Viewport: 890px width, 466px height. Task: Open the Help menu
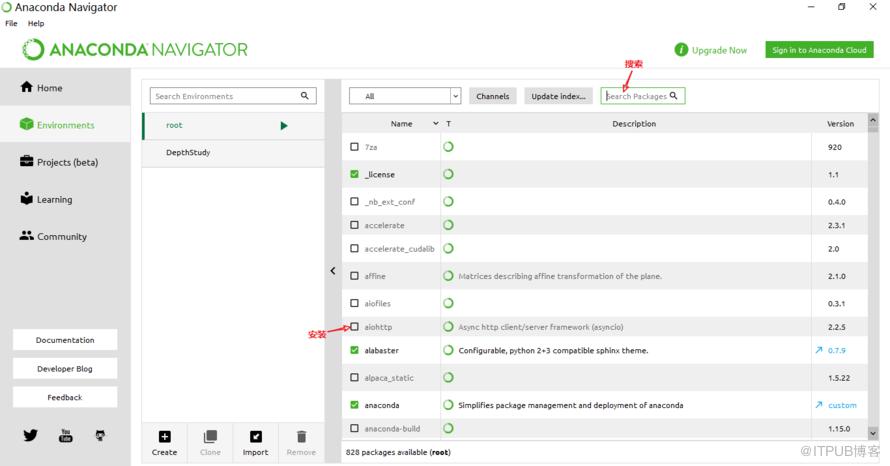tap(36, 23)
